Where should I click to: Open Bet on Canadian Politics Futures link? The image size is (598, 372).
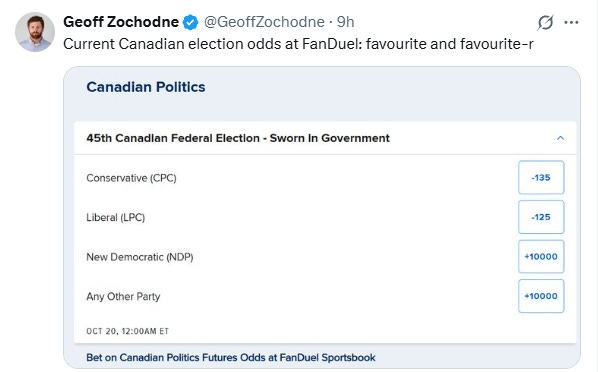click(231, 358)
